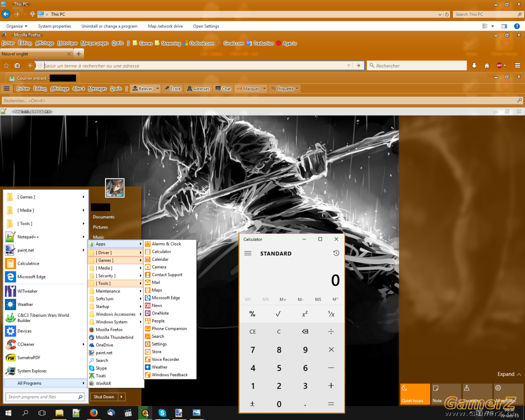Click Windows Start button on taskbar
Screen dimensions: 525x420
pos(7,413)
